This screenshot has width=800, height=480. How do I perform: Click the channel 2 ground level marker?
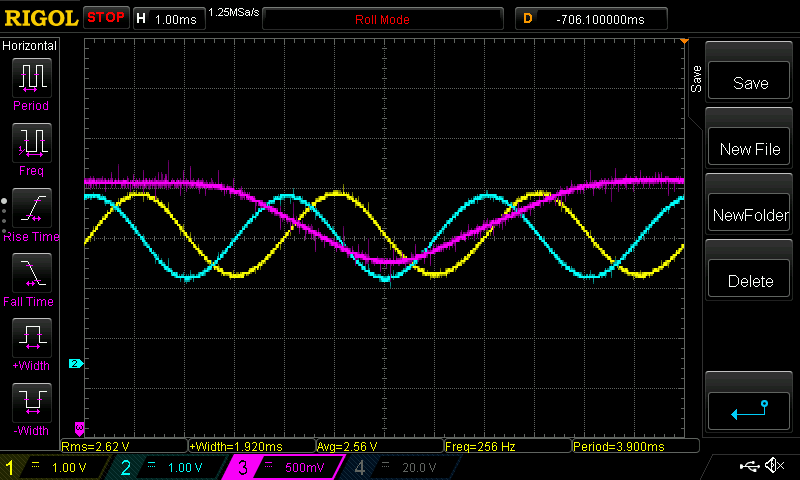76,364
